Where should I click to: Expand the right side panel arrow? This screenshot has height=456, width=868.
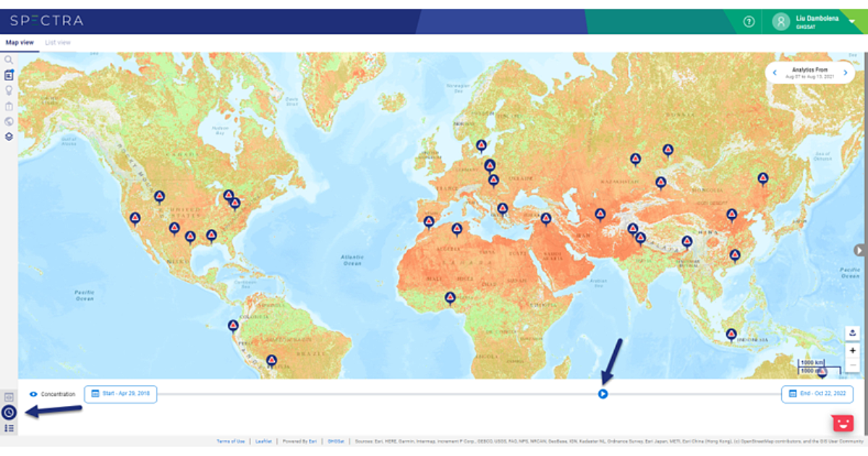point(859,250)
